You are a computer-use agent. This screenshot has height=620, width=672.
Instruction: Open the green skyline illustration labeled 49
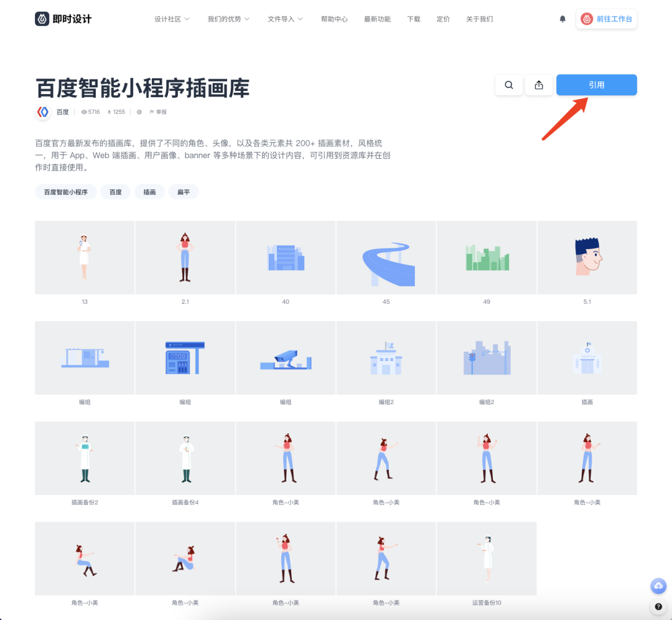487,258
